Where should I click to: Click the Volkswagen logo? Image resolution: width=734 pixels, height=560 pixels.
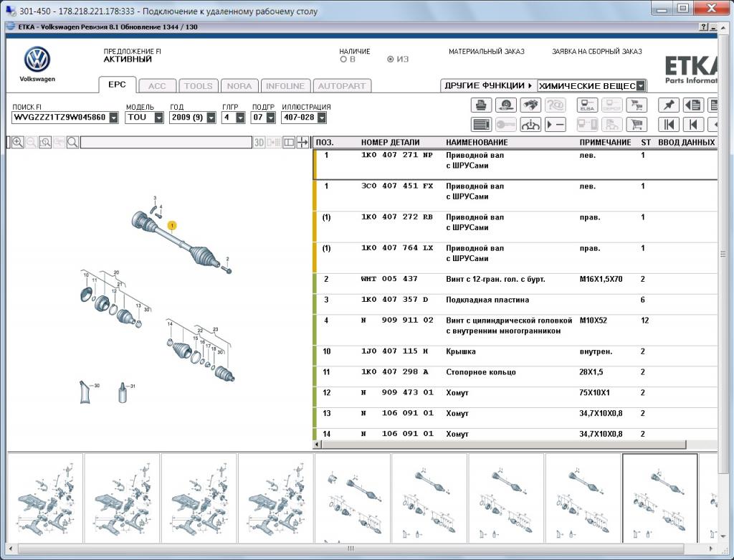pos(37,60)
